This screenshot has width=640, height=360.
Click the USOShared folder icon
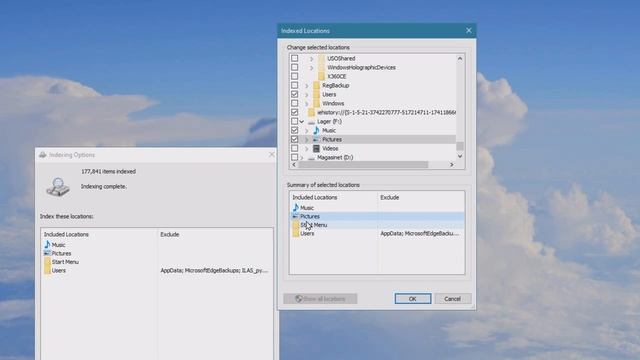(322, 58)
